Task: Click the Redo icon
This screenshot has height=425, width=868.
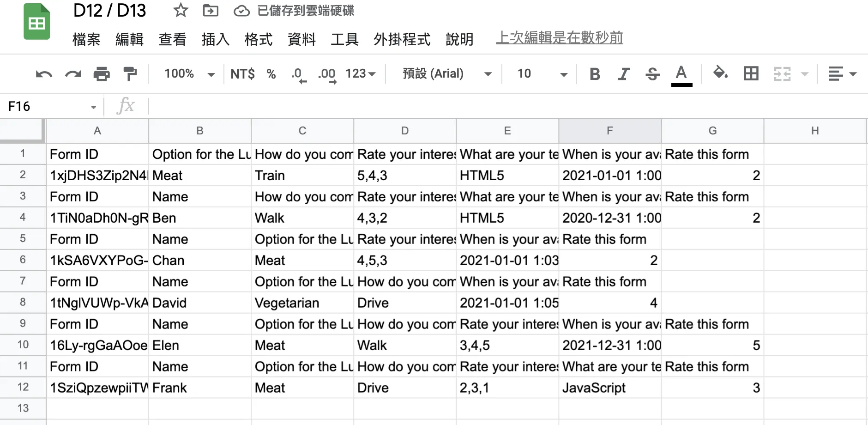Action: click(x=73, y=73)
